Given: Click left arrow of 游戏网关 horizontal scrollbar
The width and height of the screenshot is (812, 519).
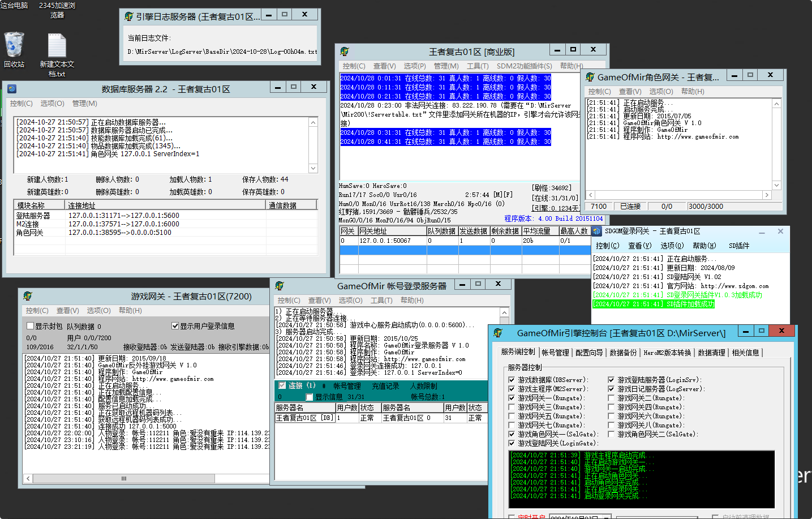Looking at the screenshot, I should click(x=28, y=478).
